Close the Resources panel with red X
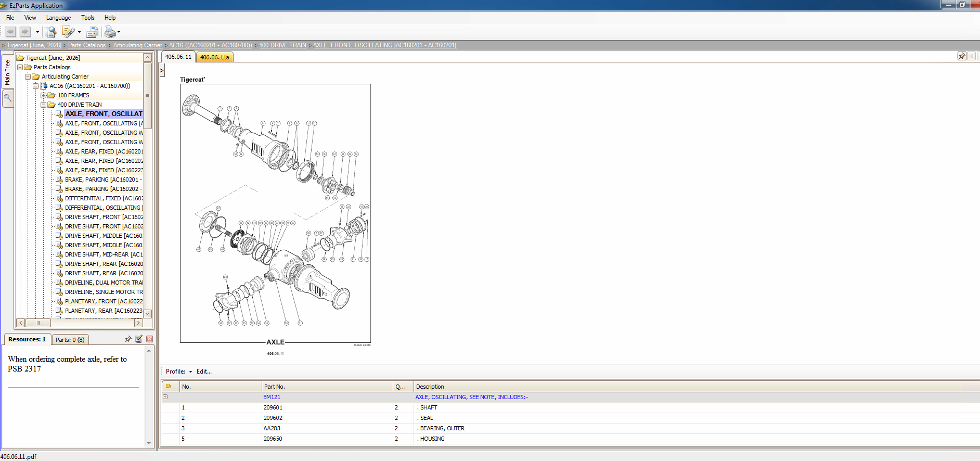This screenshot has height=461, width=980. tap(150, 339)
